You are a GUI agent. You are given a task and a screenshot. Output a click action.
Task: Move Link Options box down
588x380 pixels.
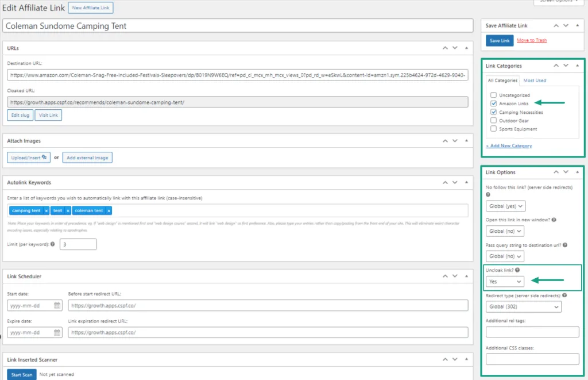pos(566,172)
